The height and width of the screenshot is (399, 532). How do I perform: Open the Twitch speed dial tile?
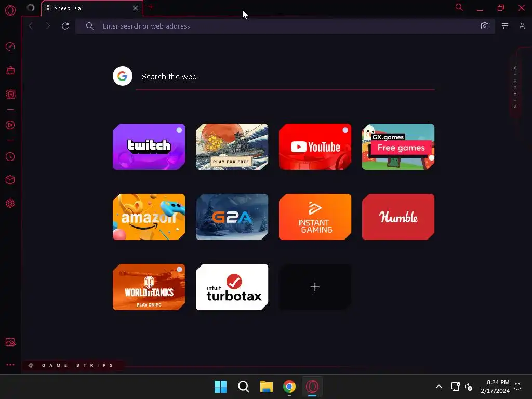pos(149,147)
